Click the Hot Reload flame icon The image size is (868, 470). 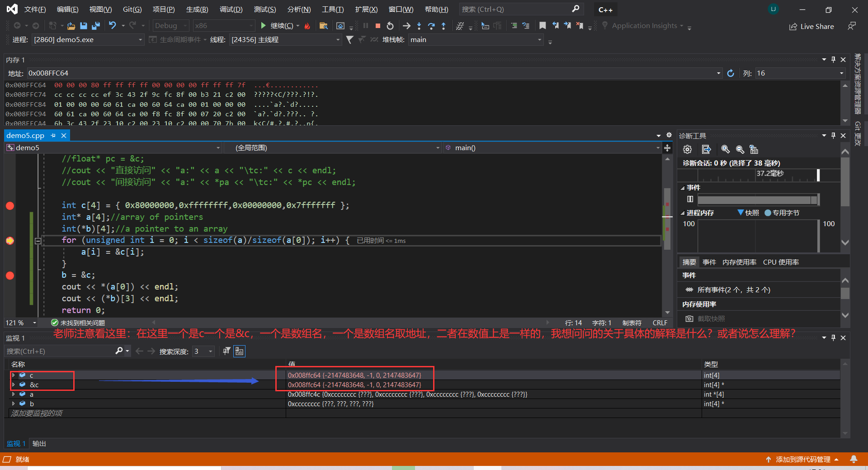click(x=307, y=26)
